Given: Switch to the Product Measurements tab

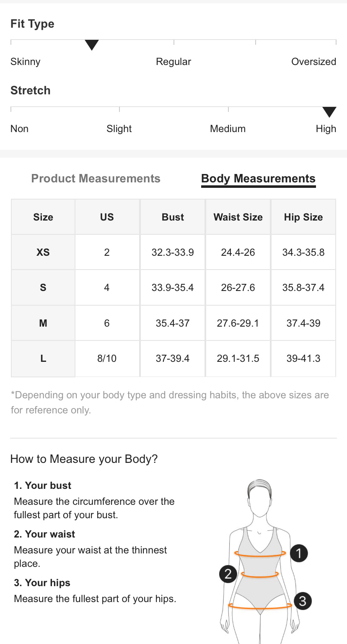Looking at the screenshot, I should [x=96, y=179].
